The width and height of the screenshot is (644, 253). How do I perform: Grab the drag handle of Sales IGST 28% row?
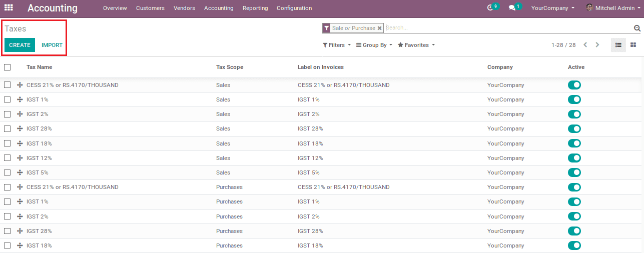coord(20,128)
